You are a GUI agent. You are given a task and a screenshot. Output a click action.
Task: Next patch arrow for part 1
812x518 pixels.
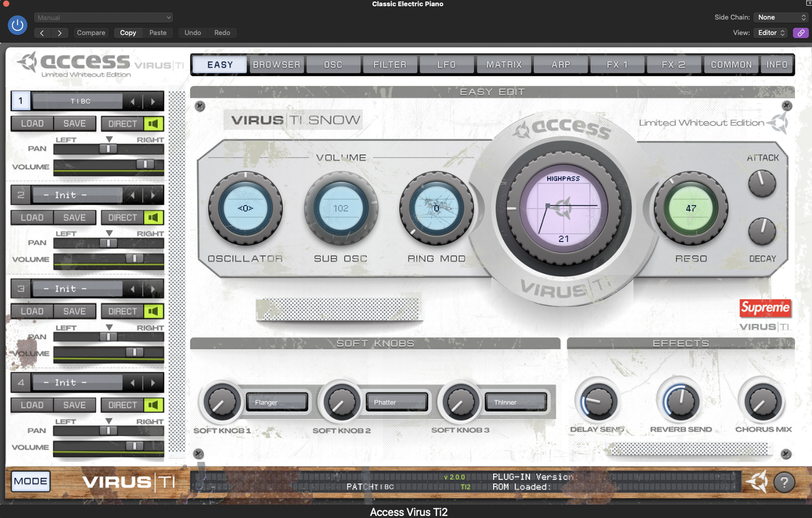pyautogui.click(x=153, y=101)
